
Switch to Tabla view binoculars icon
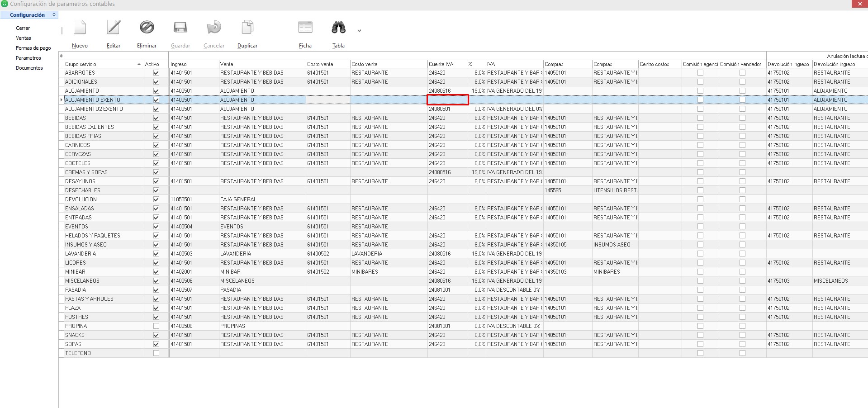(338, 28)
